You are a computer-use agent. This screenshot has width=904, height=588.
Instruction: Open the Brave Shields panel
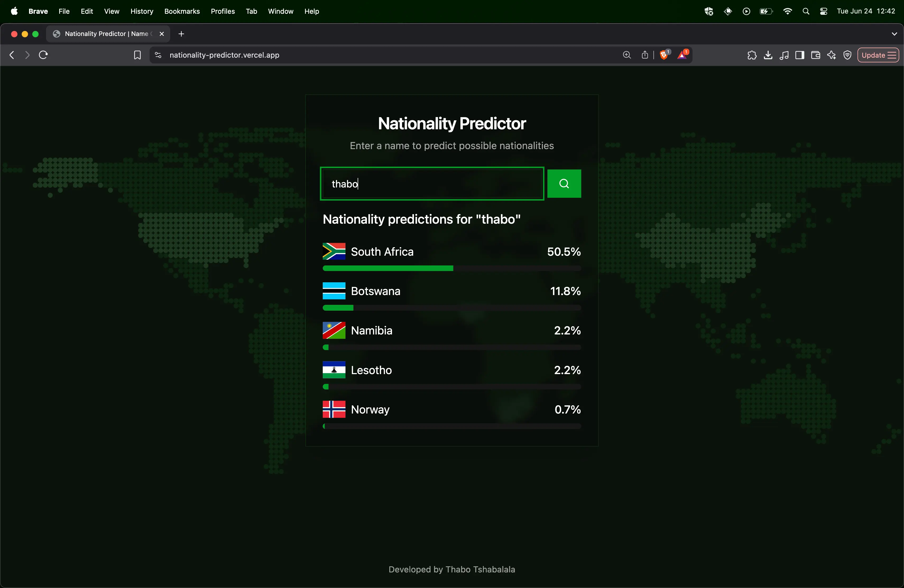pyautogui.click(x=664, y=55)
